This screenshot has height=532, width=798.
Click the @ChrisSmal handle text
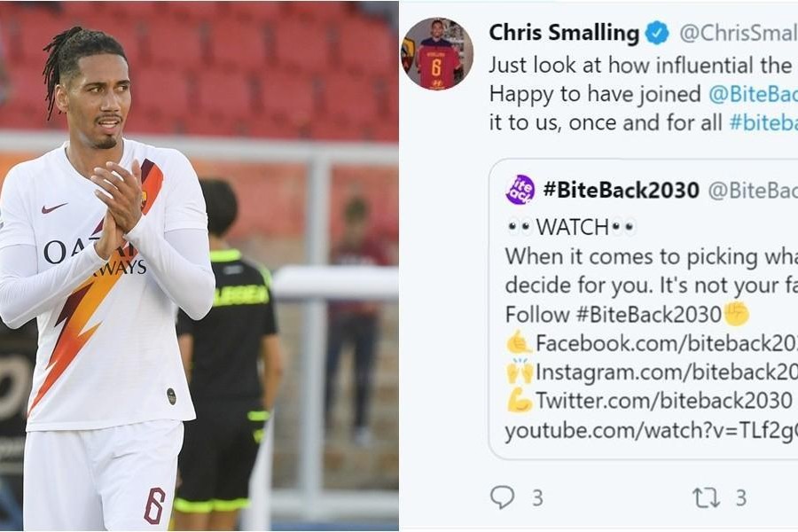[x=739, y=33]
